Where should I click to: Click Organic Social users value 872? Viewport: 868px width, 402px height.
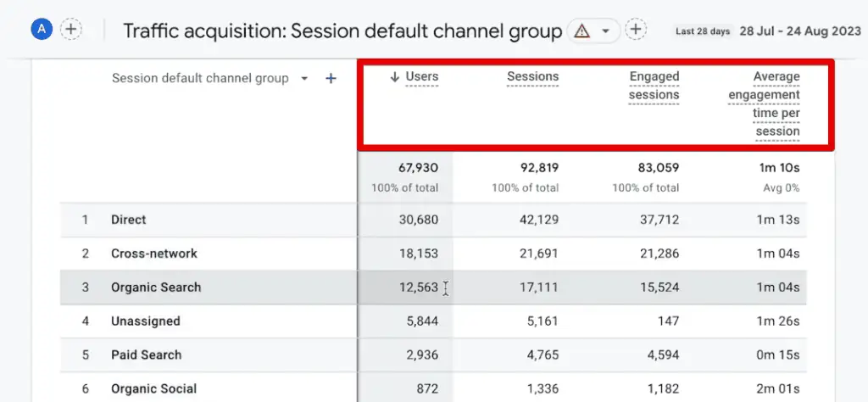427,388
